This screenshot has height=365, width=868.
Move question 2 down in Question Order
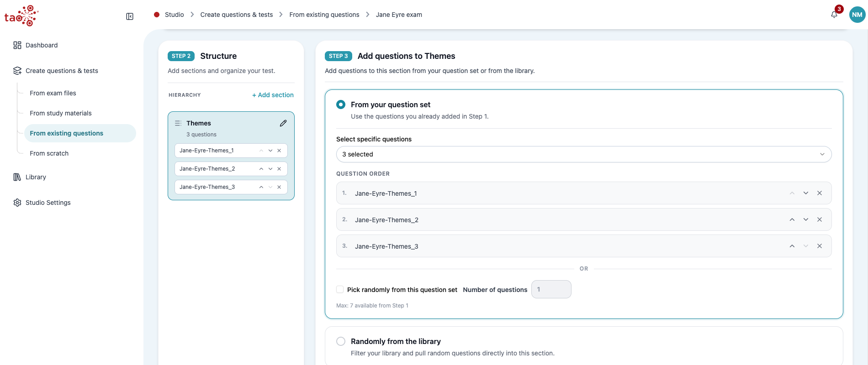tap(806, 219)
